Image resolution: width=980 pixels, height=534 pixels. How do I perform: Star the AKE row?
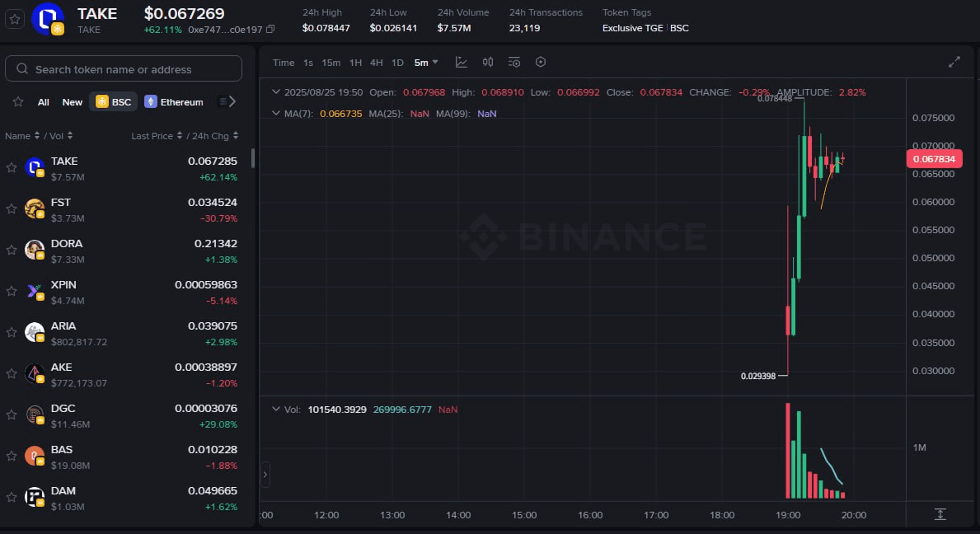click(x=12, y=373)
